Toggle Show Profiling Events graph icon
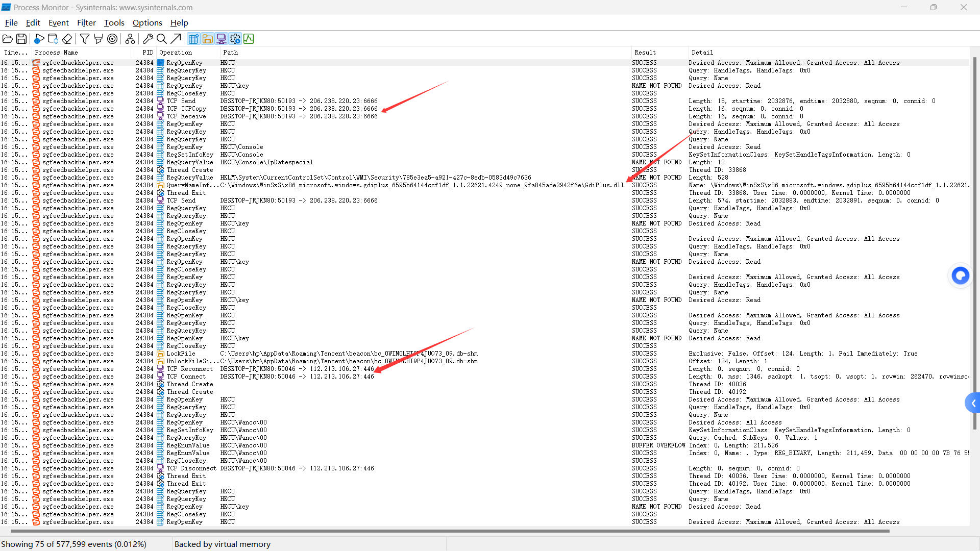 pos(249,39)
